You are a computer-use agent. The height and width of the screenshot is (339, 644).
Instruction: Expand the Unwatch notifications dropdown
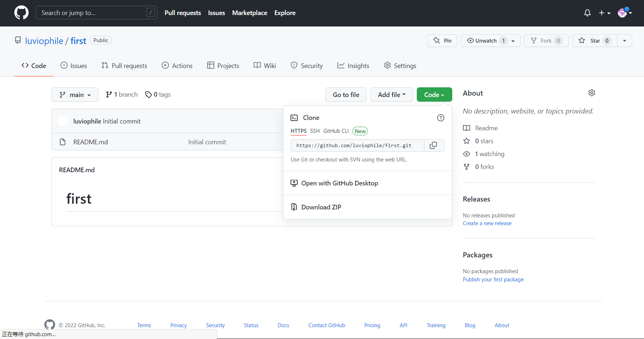tap(491, 40)
